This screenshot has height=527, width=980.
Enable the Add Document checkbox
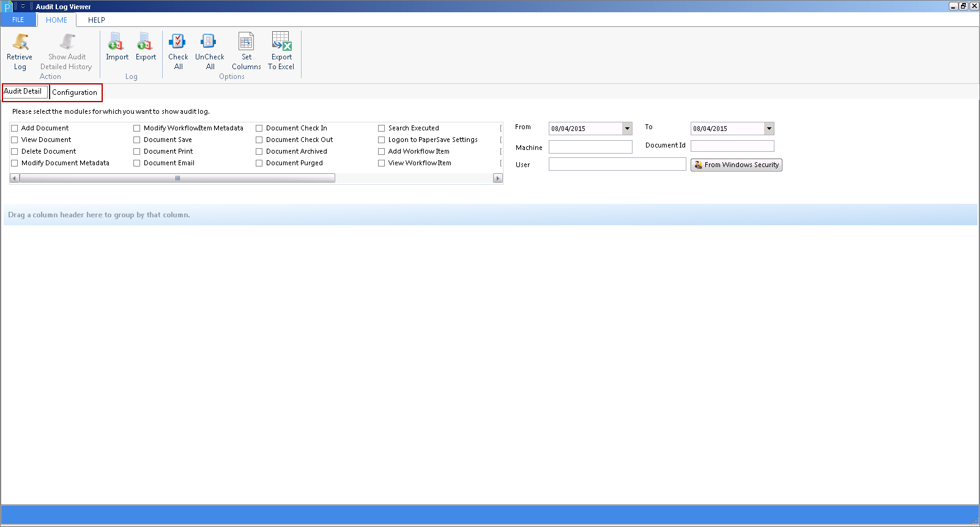tap(14, 129)
